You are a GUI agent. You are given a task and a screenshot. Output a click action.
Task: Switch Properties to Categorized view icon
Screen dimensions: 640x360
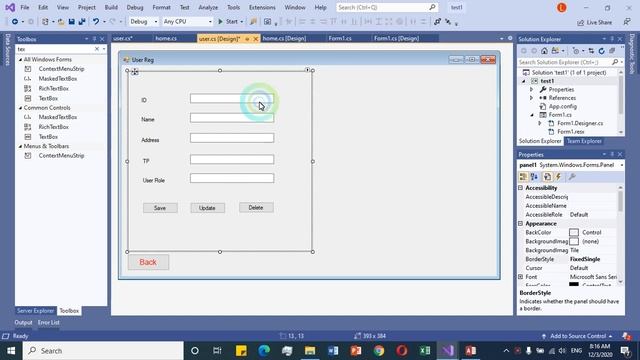pyautogui.click(x=523, y=177)
